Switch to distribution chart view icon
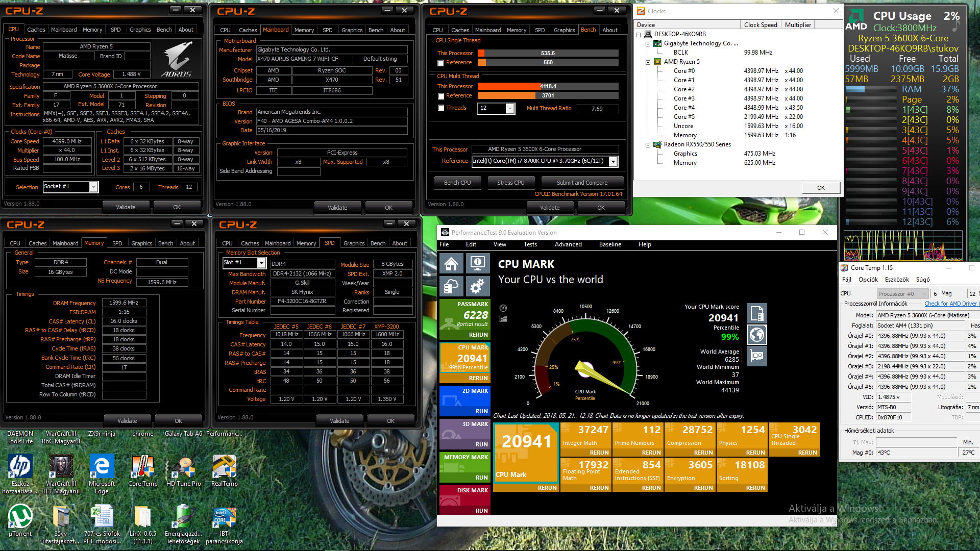This screenshot has height=551, width=980. coord(503,319)
